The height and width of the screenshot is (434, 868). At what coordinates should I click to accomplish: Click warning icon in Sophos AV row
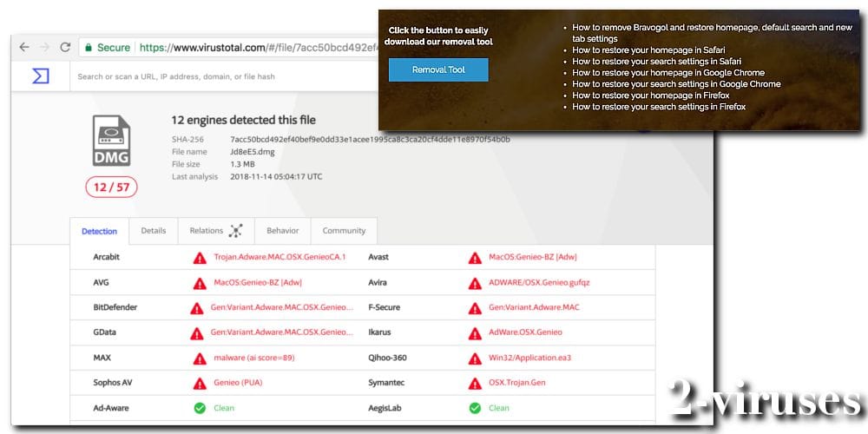[x=200, y=384]
